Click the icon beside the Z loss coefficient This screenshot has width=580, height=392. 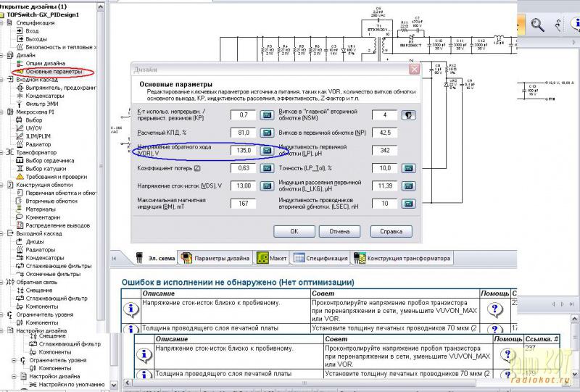pyautogui.click(x=268, y=168)
